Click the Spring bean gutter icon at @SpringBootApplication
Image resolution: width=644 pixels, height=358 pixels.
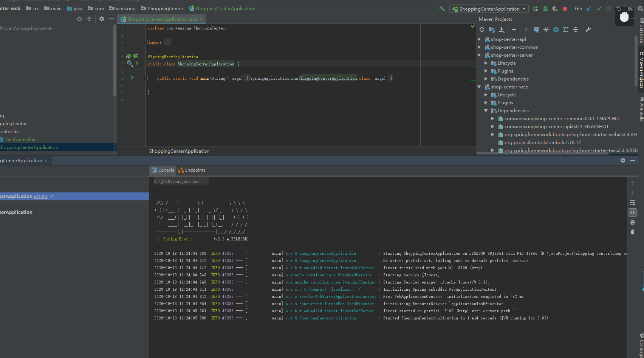pos(129,56)
